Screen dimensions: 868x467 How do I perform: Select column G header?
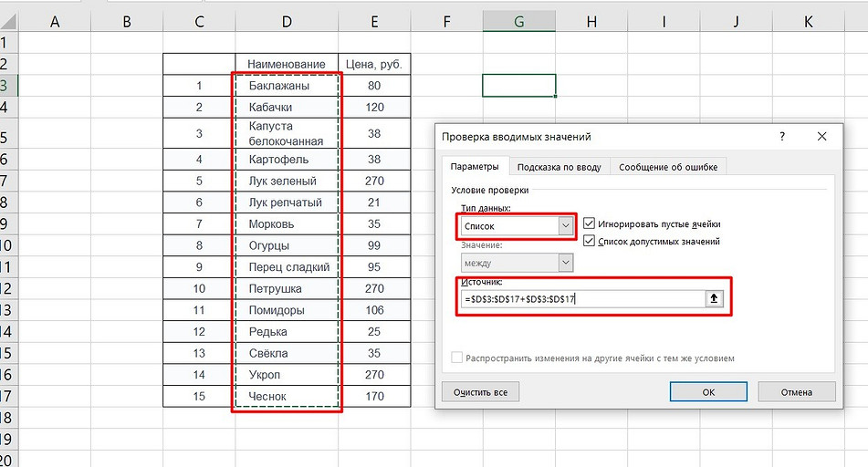pos(518,22)
